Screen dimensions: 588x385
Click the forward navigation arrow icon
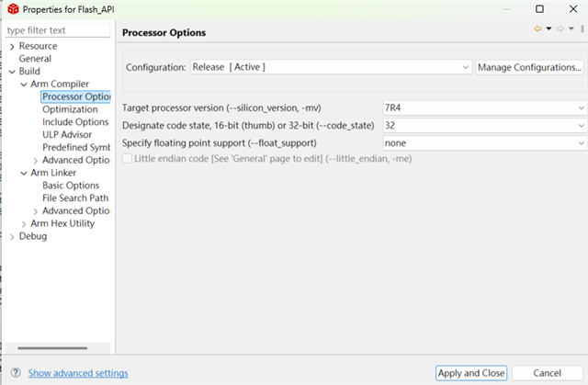coord(560,28)
